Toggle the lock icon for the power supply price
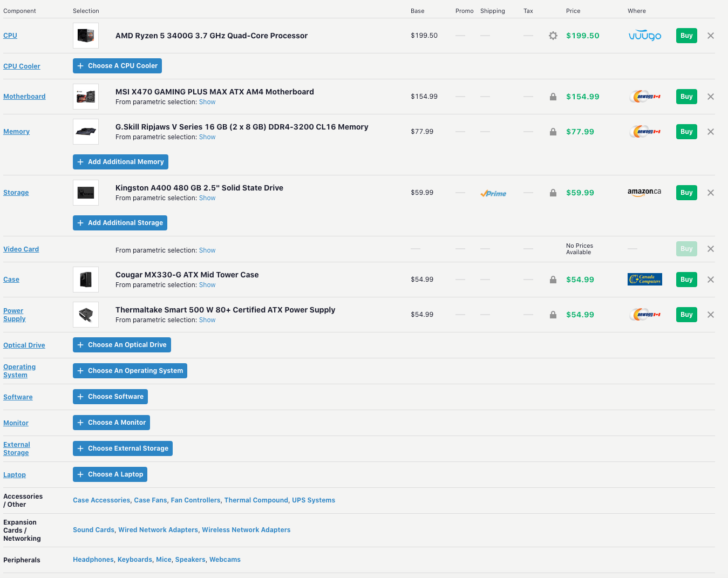The width and height of the screenshot is (728, 578). (x=553, y=314)
